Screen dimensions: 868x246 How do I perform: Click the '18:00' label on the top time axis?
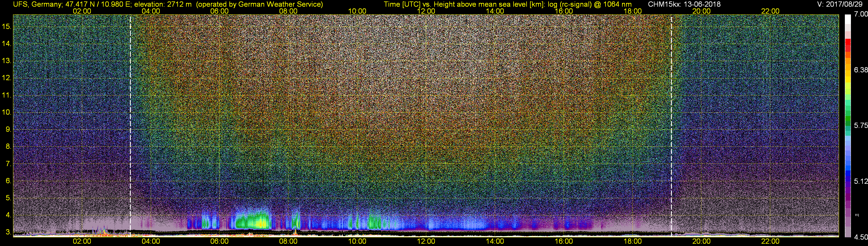click(x=632, y=11)
